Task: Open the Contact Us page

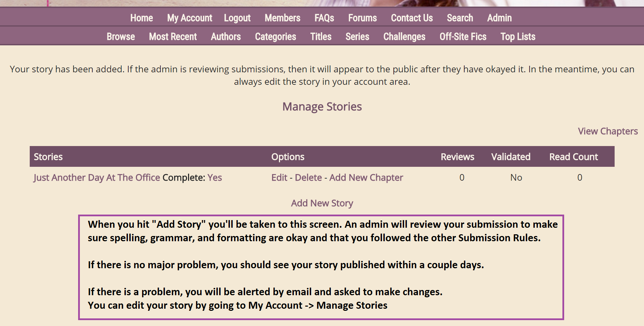Action: point(412,18)
